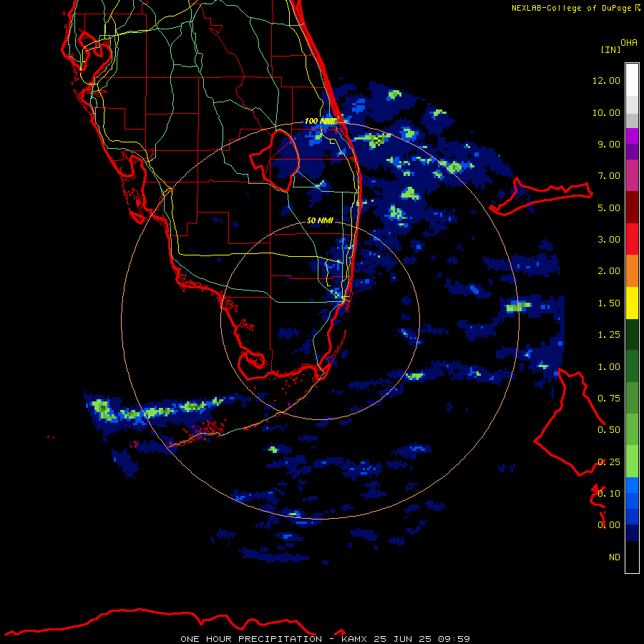
Task: Click the "ND" no-data legend label
Action: (615, 557)
